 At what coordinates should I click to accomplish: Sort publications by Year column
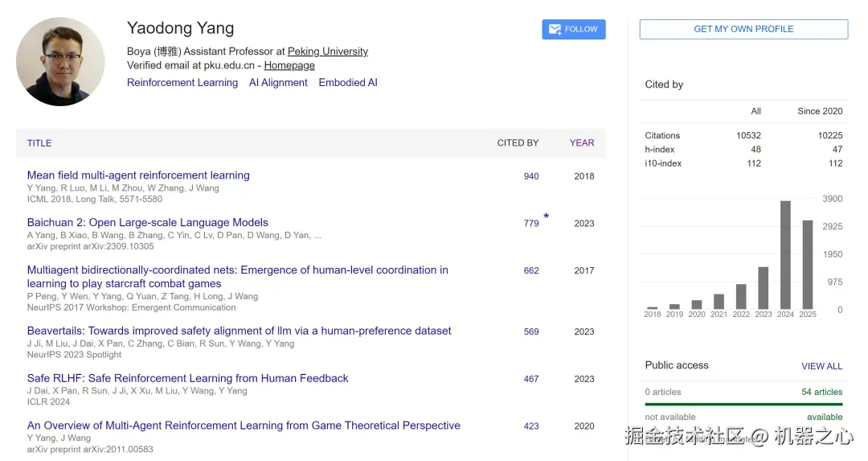(582, 143)
